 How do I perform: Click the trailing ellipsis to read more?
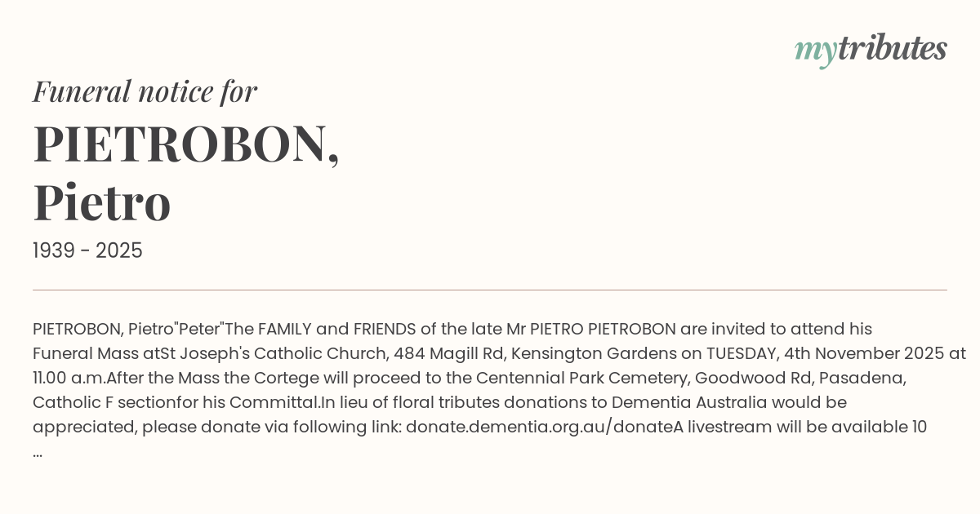click(38, 452)
